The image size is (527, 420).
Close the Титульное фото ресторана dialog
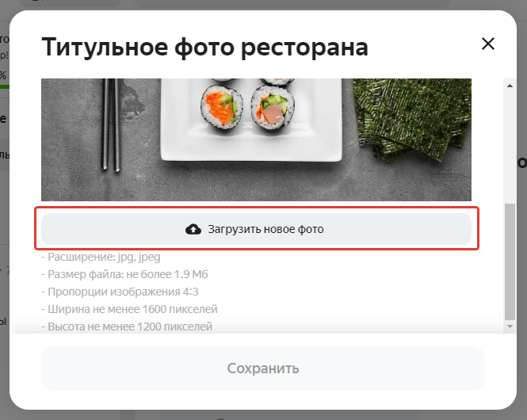point(487,44)
